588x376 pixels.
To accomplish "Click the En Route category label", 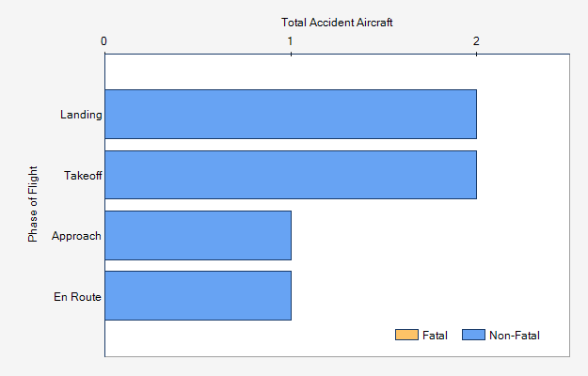I will click(77, 297).
